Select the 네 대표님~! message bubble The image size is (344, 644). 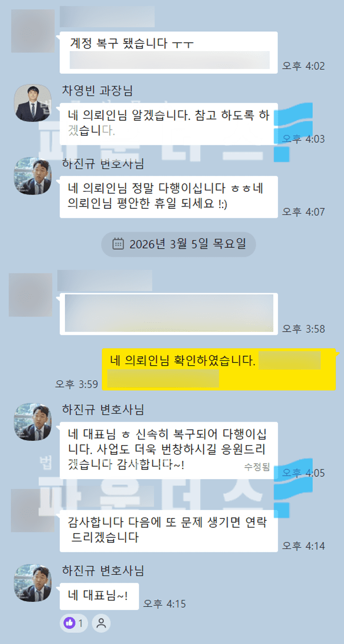(99, 596)
